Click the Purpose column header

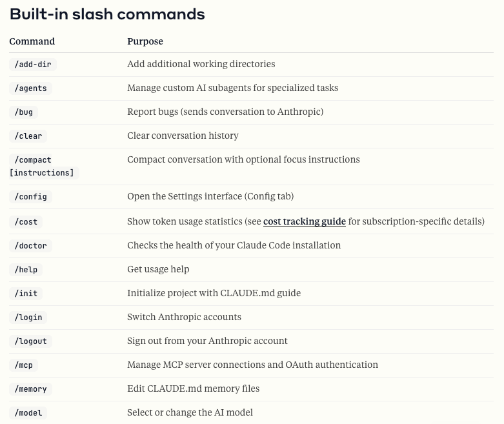(x=145, y=41)
